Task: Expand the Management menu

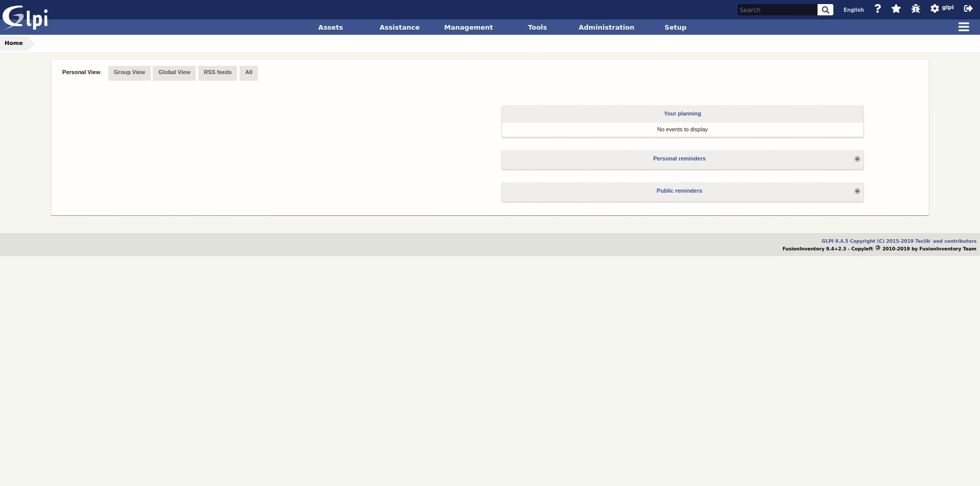Action: (x=468, y=28)
